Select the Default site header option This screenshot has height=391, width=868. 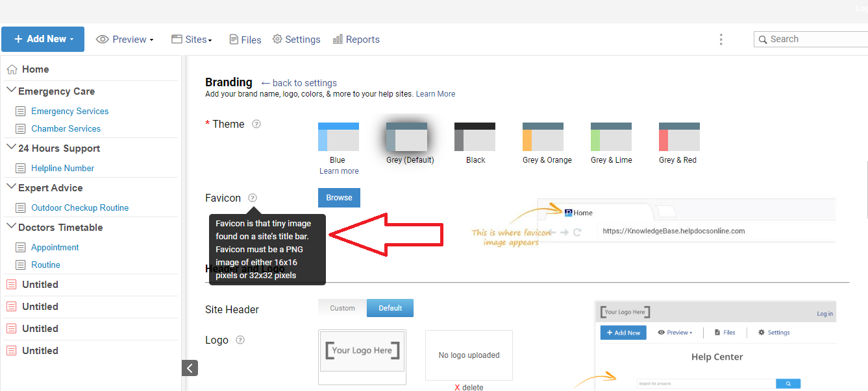click(x=390, y=308)
